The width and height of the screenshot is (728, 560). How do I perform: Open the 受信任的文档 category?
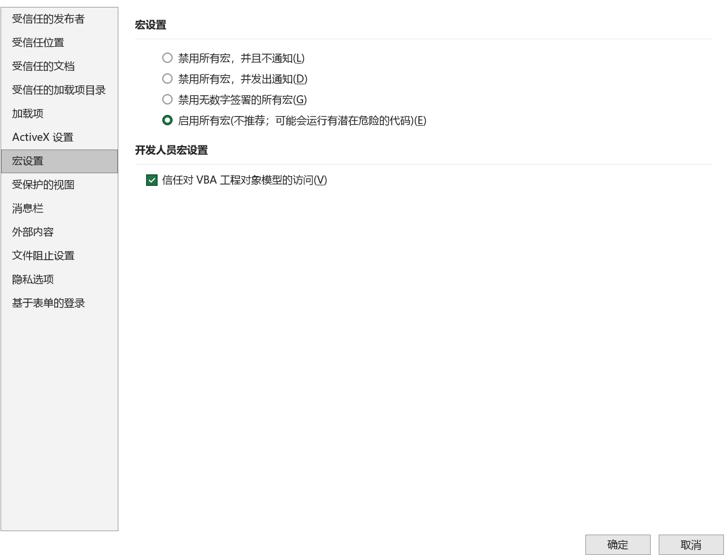[x=42, y=66]
